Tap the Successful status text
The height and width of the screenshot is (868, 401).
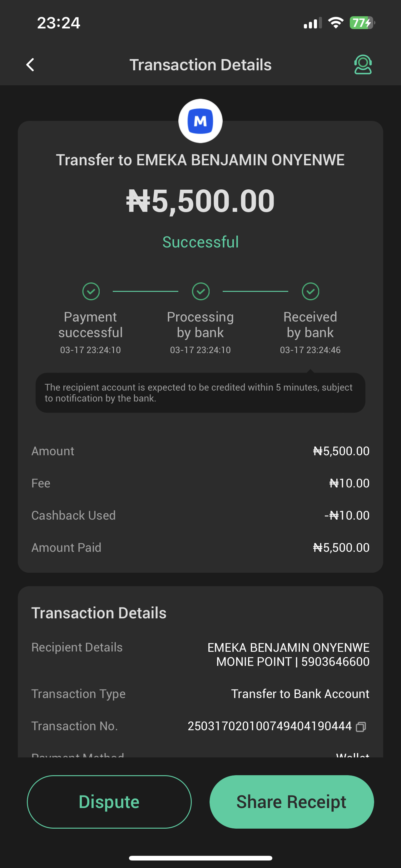pyautogui.click(x=201, y=242)
